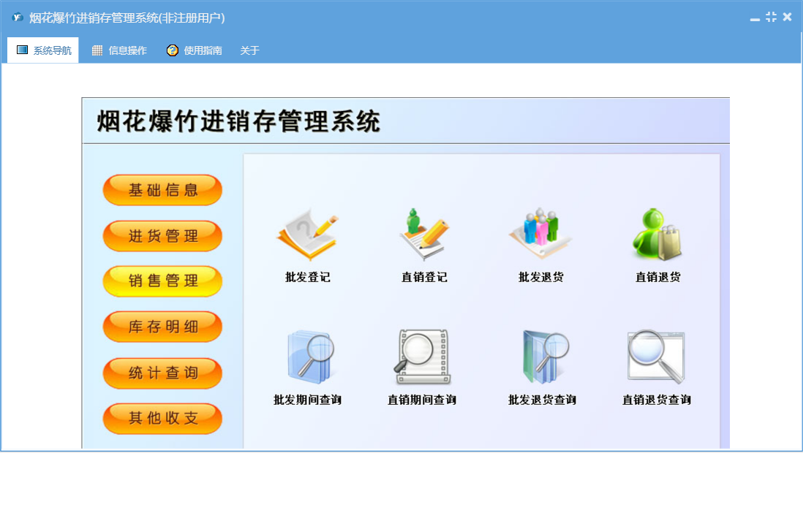The height and width of the screenshot is (532, 803).
Task: Click the app logo in title bar
Action: pyautogui.click(x=18, y=18)
